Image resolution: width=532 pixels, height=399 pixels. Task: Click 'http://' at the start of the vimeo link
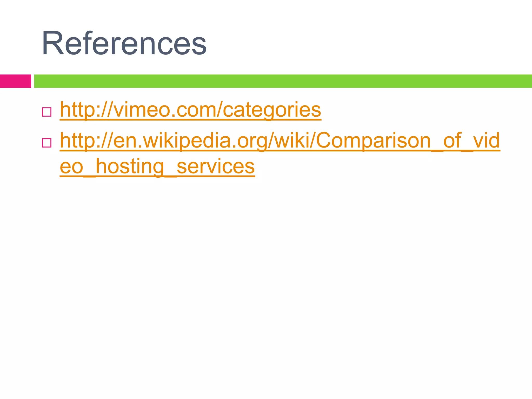pyautogui.click(x=86, y=110)
